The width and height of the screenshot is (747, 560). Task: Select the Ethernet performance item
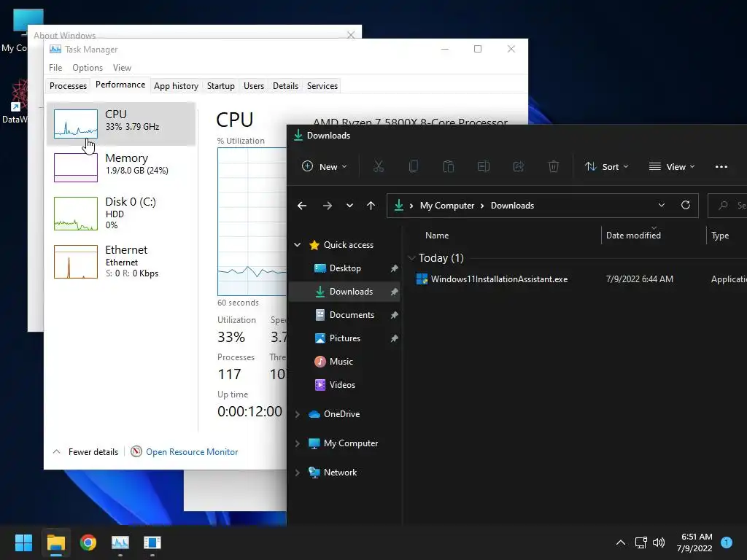coord(121,262)
